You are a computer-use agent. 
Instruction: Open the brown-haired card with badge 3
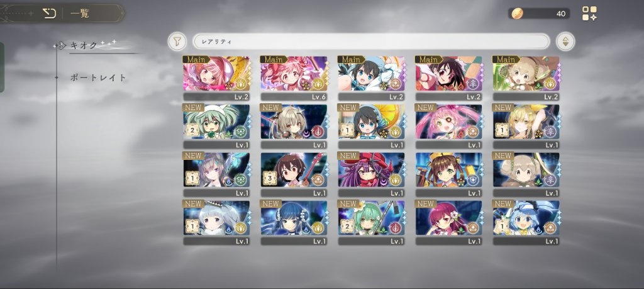click(294, 174)
